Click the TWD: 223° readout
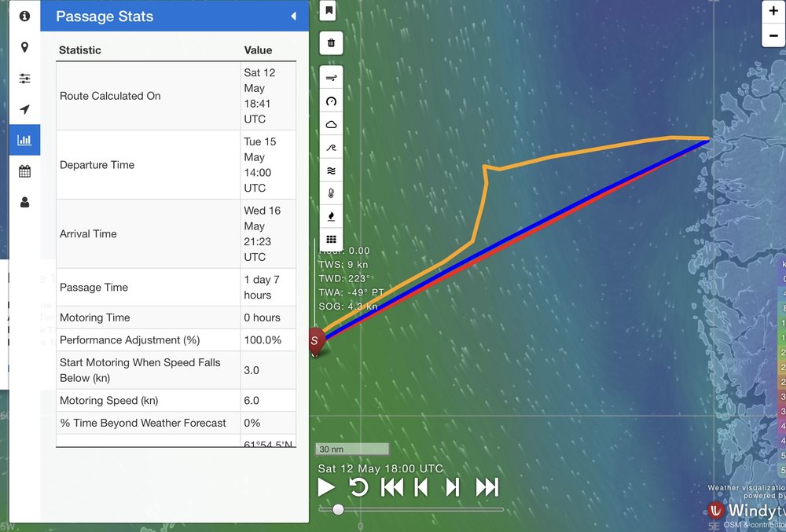This screenshot has height=532, width=786. (344, 278)
